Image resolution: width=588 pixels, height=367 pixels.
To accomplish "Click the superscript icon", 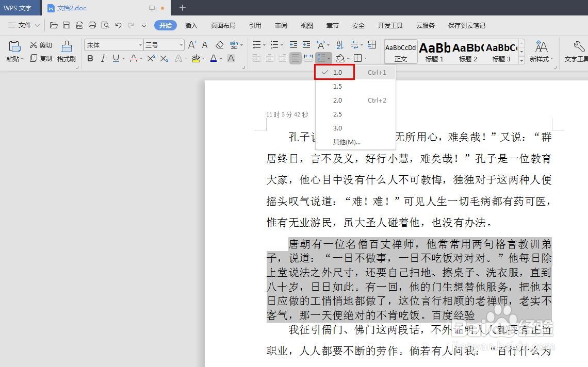I will [x=151, y=58].
